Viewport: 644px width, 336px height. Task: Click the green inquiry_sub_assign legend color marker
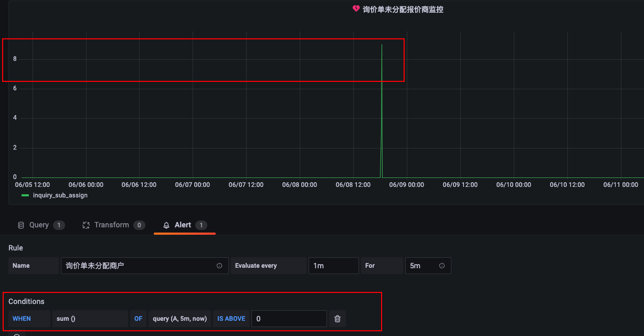pyautogui.click(x=25, y=195)
